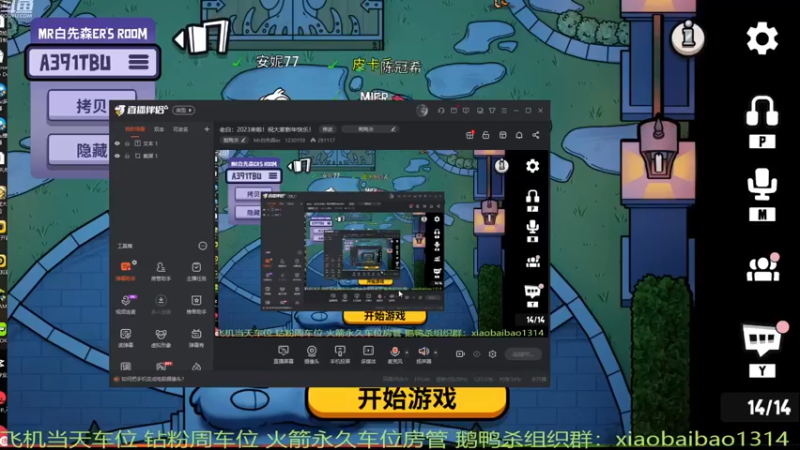Screen dimensions: 800x450
Task: Click the grey start-stream pill button
Action: coord(523,354)
